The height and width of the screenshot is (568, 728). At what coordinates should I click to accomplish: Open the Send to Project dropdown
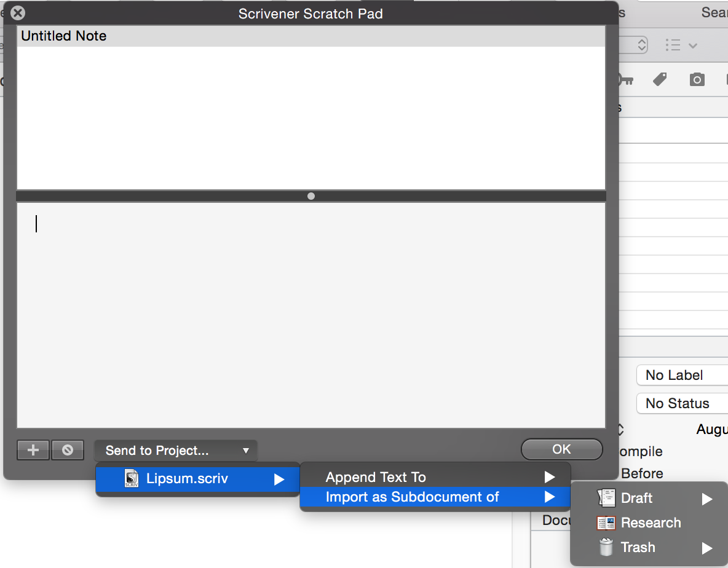point(176,451)
